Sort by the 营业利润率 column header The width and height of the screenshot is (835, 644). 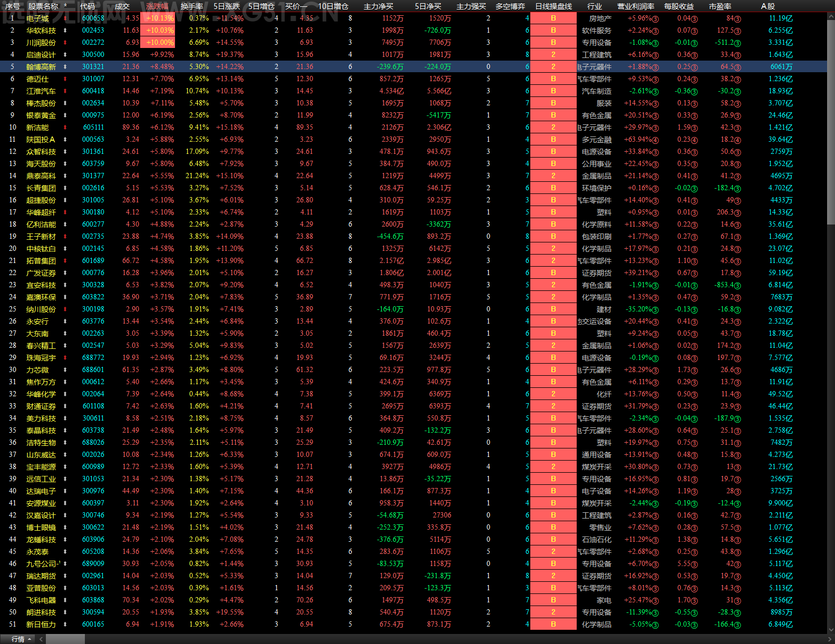(x=636, y=6)
